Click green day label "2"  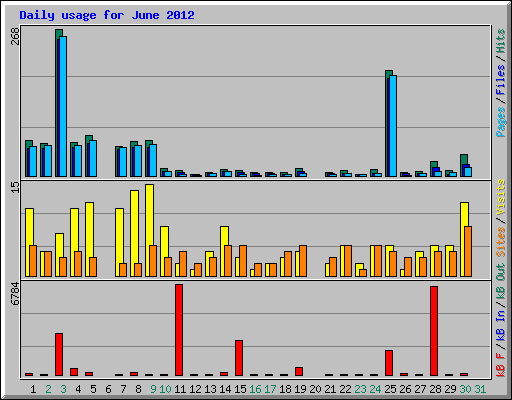click(x=48, y=389)
